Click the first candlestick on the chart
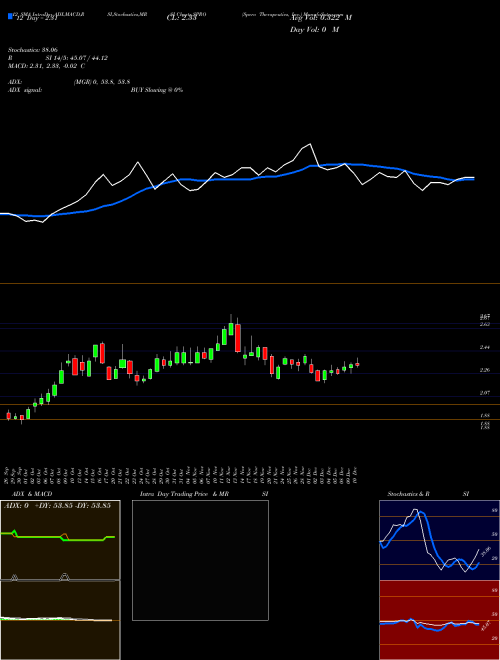 (x=8, y=415)
